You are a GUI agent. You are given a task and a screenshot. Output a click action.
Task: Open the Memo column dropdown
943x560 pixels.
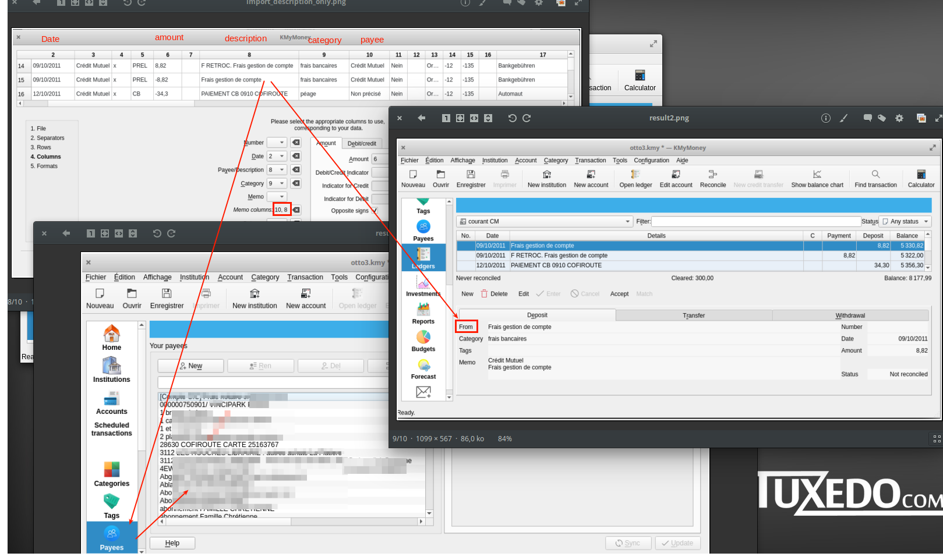coord(277,197)
